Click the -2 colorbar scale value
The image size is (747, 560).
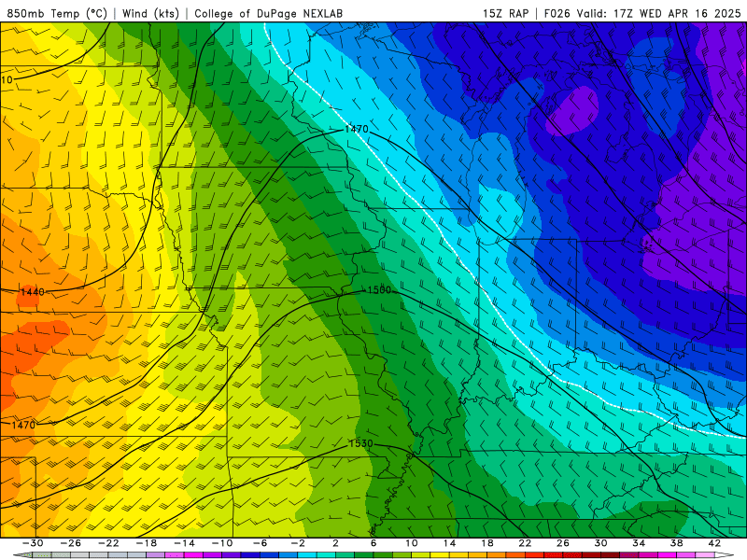pyautogui.click(x=298, y=543)
